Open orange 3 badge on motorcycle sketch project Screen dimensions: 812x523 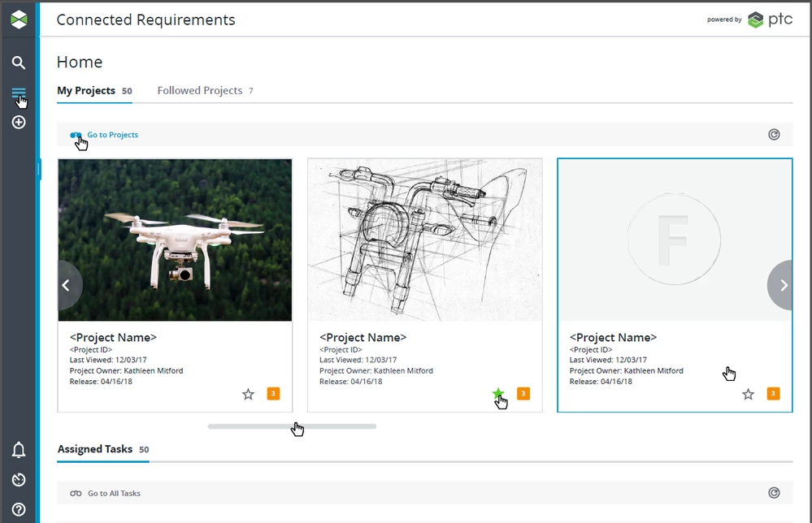tap(523, 394)
